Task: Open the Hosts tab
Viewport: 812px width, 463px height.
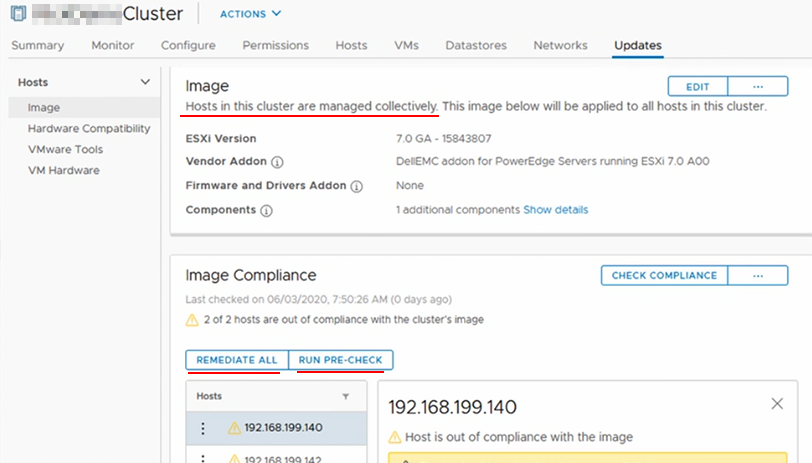Action: click(351, 46)
